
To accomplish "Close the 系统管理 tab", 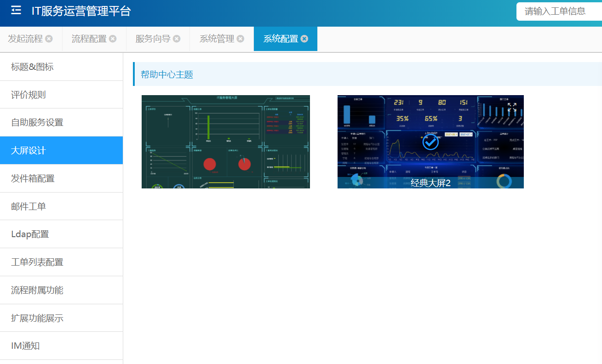I will [241, 39].
